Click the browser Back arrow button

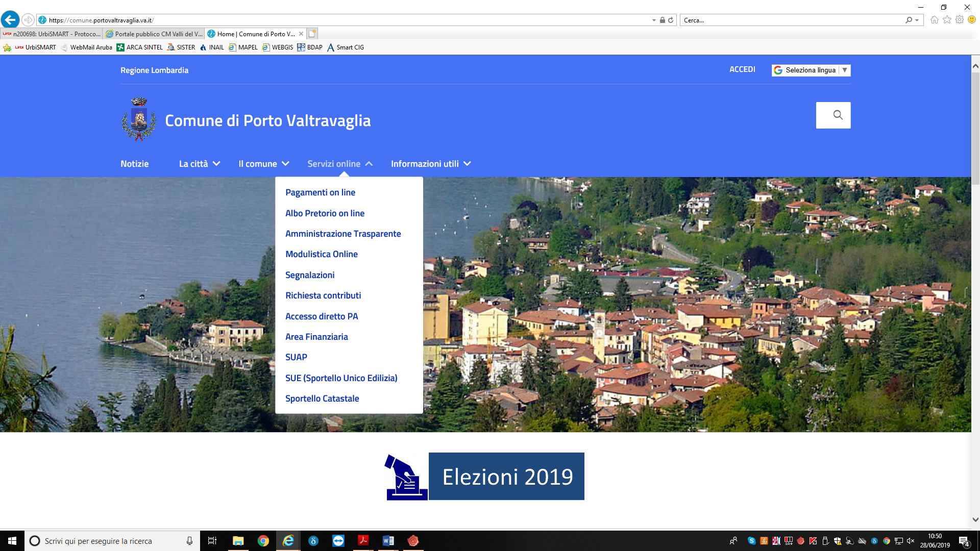[10, 20]
